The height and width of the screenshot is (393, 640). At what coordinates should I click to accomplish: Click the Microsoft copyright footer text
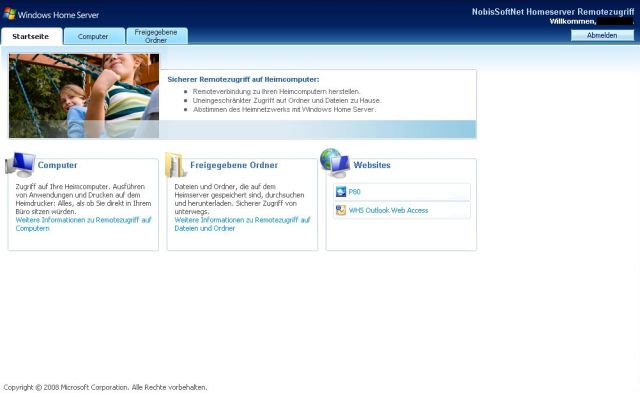pos(105,387)
